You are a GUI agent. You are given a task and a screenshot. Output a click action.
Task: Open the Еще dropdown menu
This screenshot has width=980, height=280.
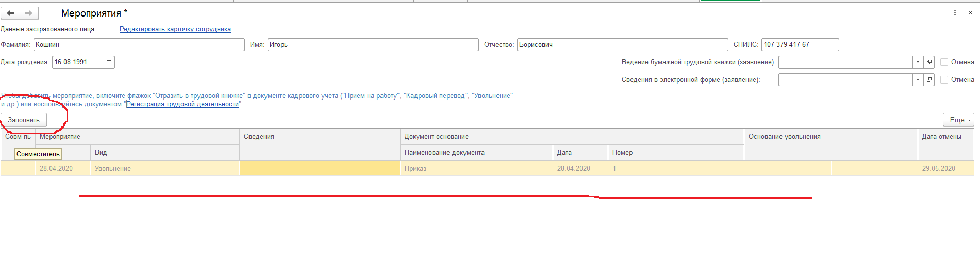click(958, 120)
